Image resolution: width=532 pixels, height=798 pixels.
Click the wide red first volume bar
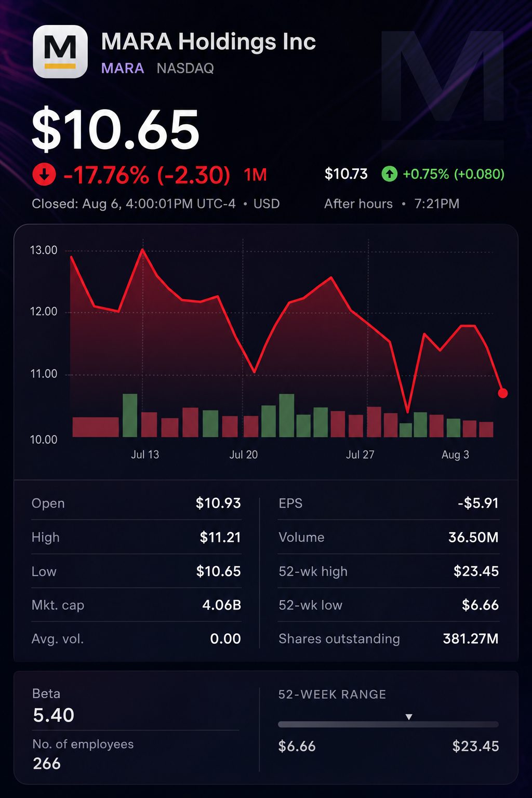96,427
